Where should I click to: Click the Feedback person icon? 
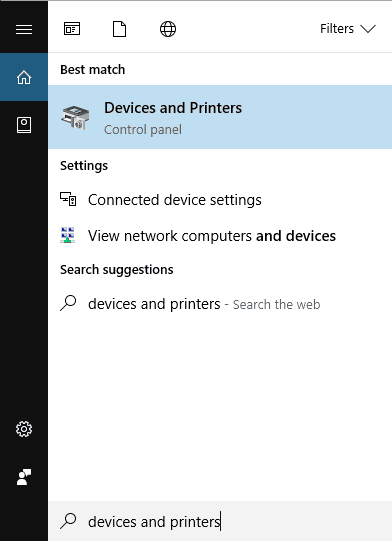pos(24,477)
